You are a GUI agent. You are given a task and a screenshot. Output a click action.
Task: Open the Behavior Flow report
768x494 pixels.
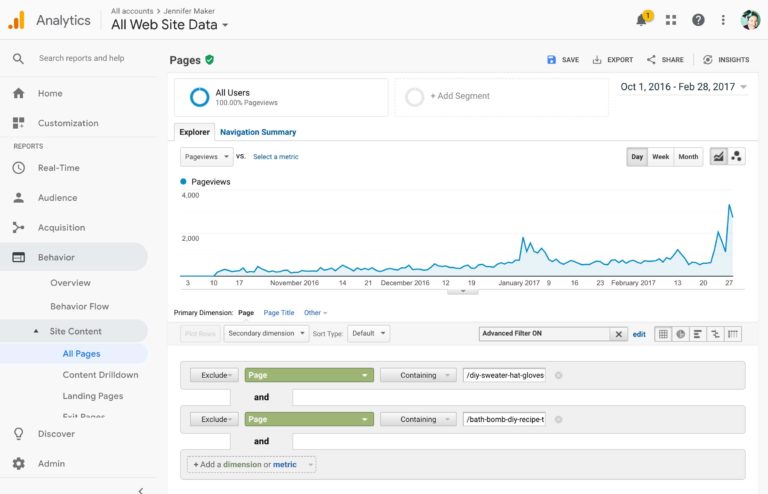point(79,306)
